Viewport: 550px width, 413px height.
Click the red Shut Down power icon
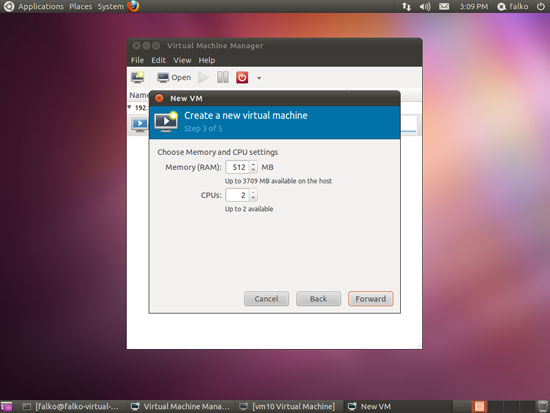click(x=242, y=77)
